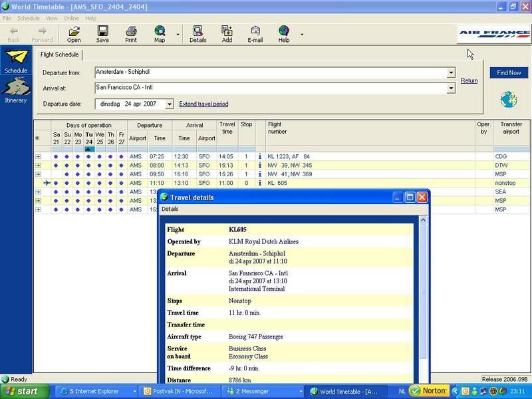This screenshot has height=399, width=532.
Task: Click scroll-up arrow in Travel details
Action: [x=423, y=220]
